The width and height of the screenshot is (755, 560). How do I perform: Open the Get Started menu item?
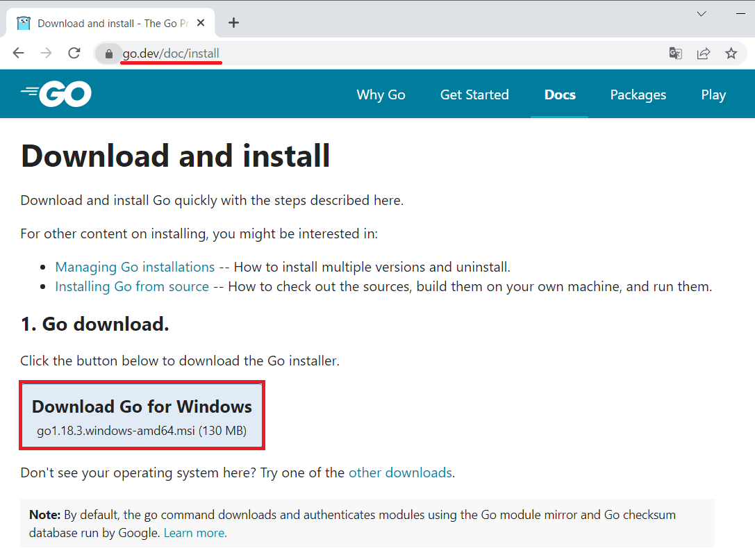pos(474,94)
